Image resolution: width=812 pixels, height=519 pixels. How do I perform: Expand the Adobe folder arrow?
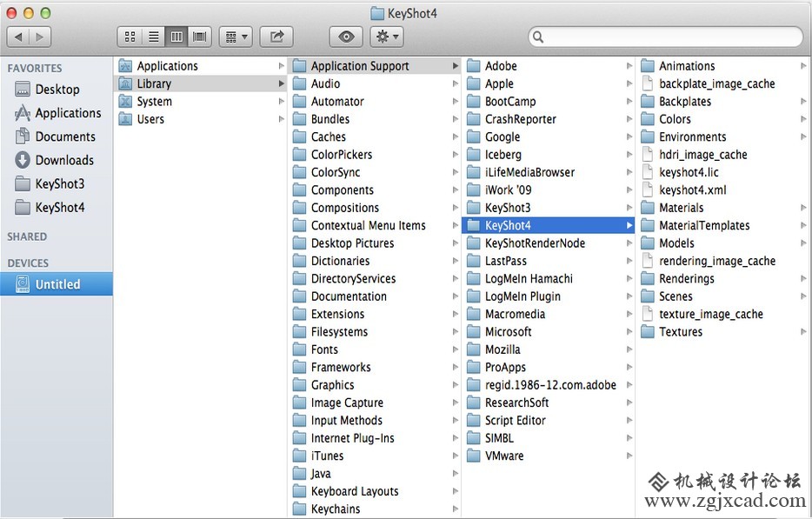point(629,66)
